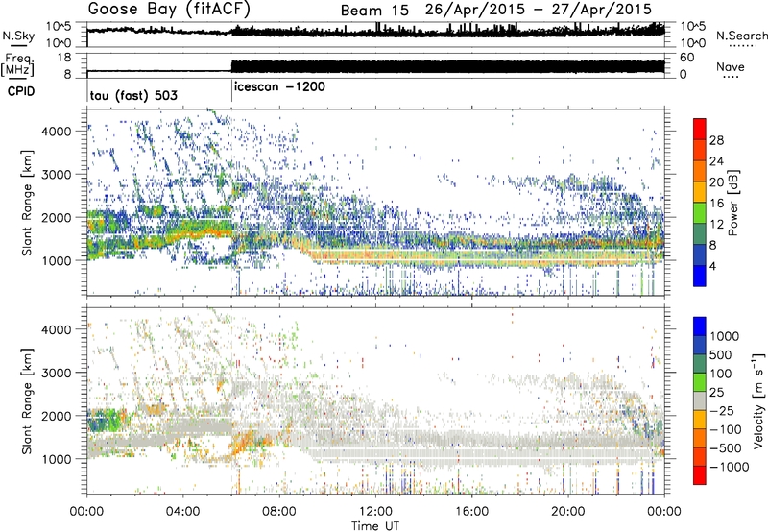Viewport: 768px width, 532px height.
Task: Click the '28' tick on the Power colorbar
Action: (x=716, y=140)
